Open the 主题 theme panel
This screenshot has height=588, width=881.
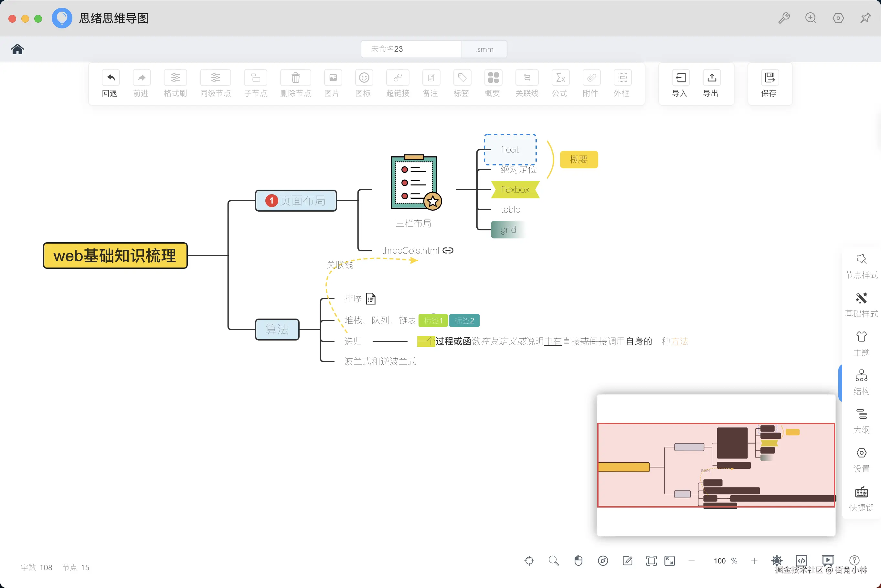point(861,337)
